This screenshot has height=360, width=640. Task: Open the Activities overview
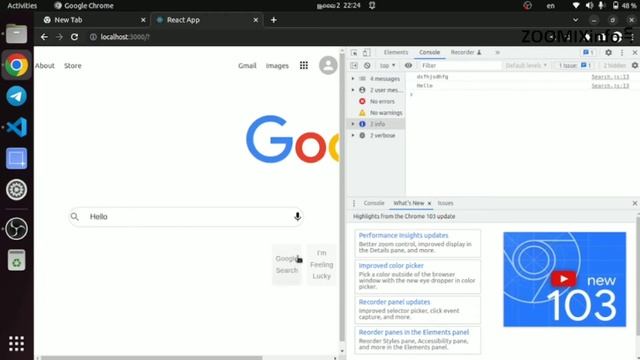[22, 6]
